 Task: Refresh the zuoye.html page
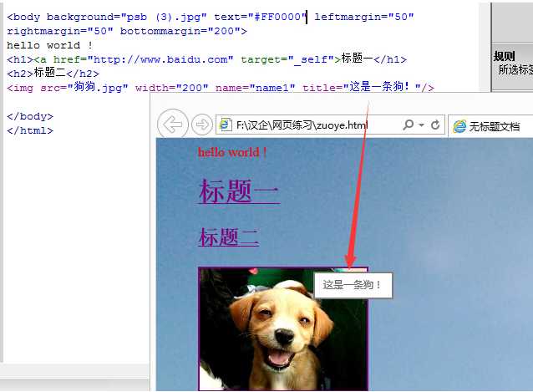coord(435,125)
